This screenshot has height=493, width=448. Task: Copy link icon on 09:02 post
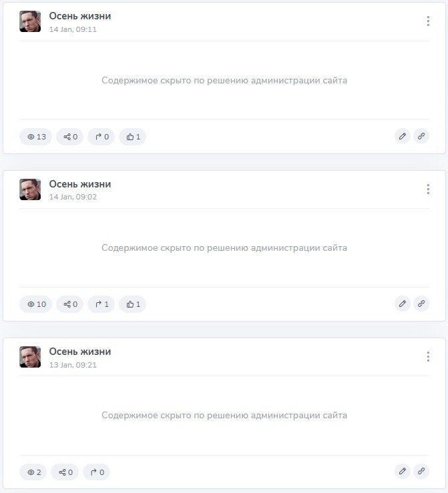[x=421, y=304]
